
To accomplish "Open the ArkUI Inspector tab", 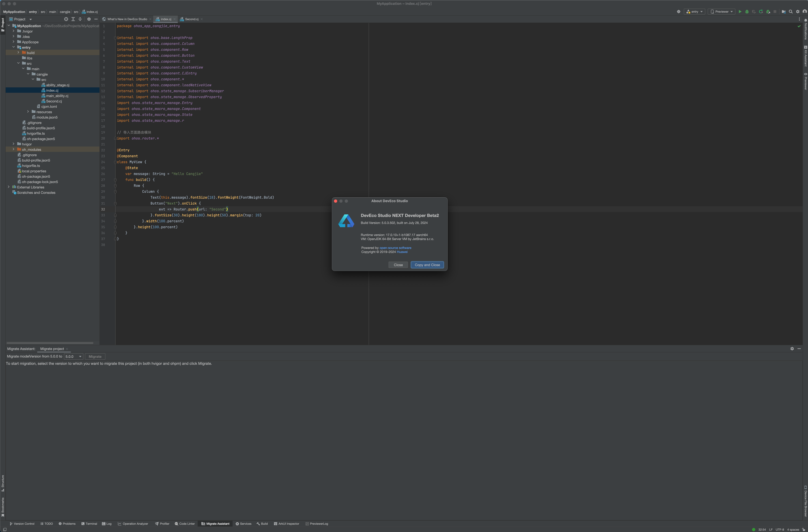I will 286,524.
